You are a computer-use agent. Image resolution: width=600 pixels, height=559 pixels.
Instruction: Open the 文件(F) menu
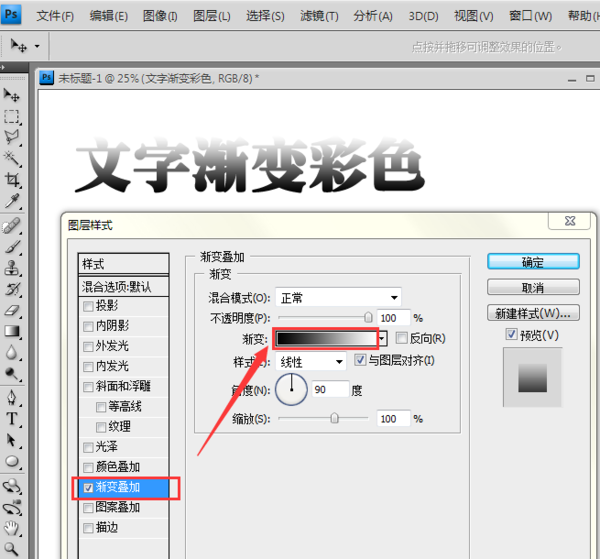click(55, 16)
